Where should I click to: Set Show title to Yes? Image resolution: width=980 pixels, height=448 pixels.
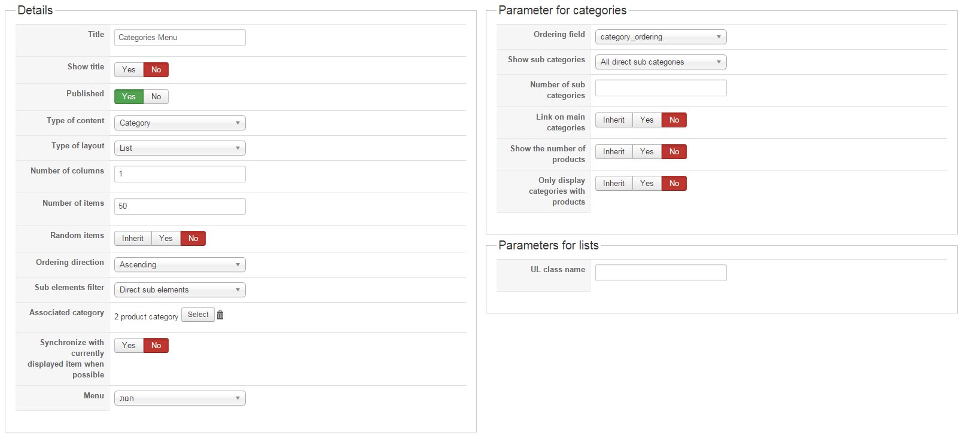129,70
